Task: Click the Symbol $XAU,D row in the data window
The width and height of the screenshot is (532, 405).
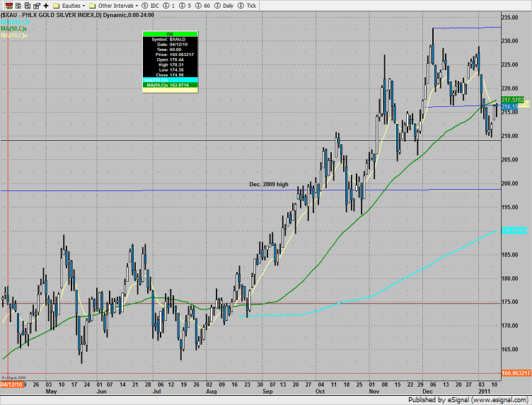Action: [170, 39]
